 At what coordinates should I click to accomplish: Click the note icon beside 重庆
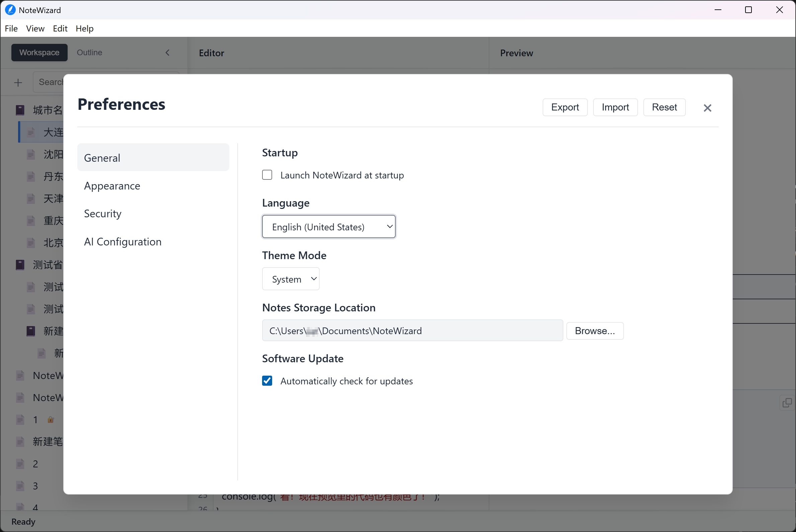[31, 221]
